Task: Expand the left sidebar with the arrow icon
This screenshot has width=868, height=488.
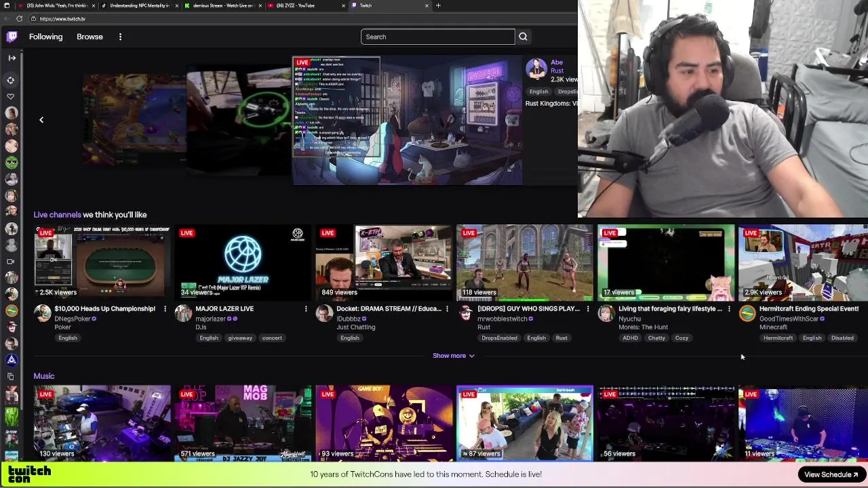Action: click(x=12, y=58)
